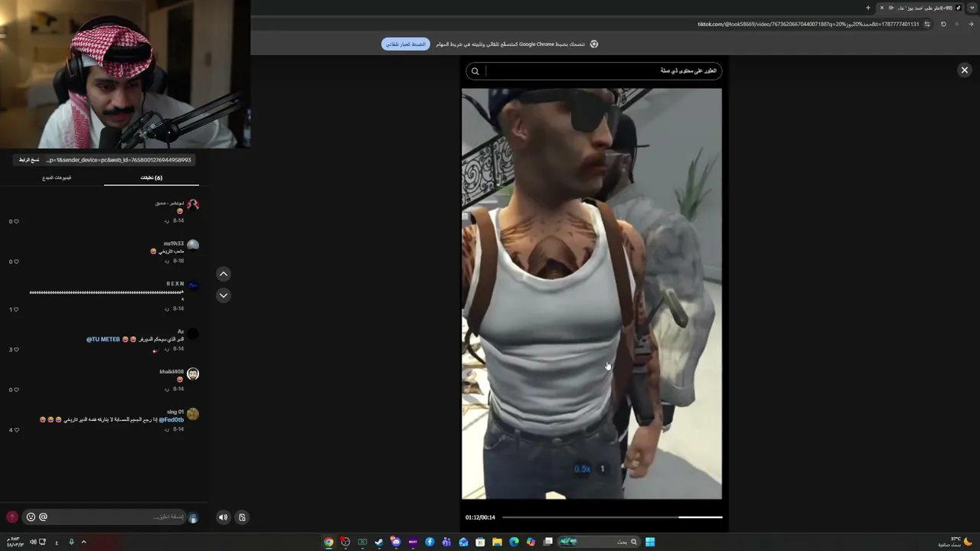Open the Windows Start menu
This screenshot has height=551, width=980.
coord(650,542)
